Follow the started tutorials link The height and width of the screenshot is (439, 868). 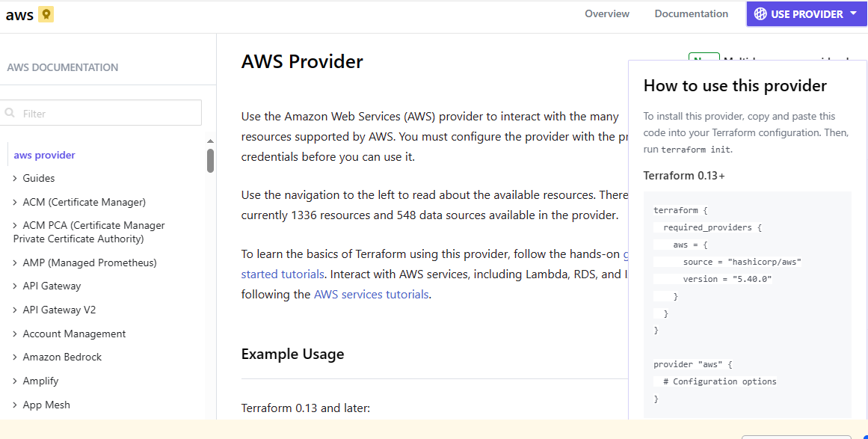point(283,274)
